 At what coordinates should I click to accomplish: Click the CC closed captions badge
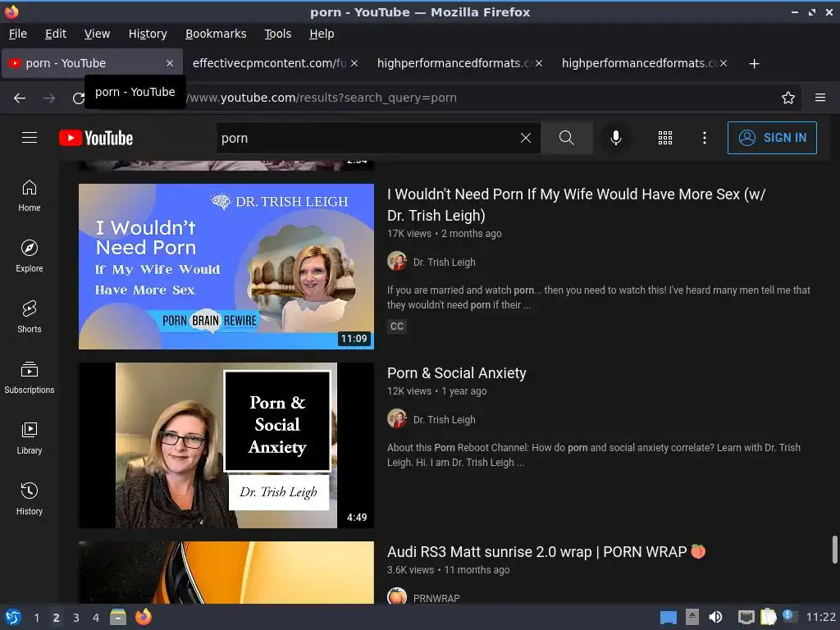[397, 326]
